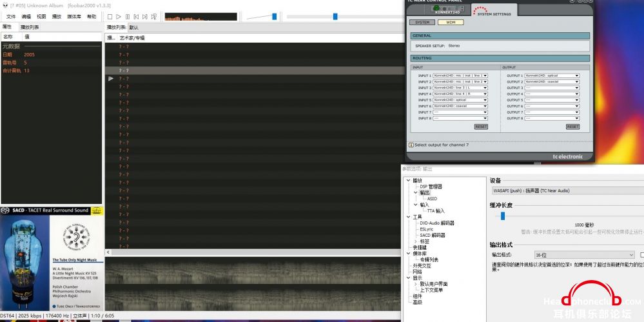Open the INPUT 2 routing dropdown

pos(460,82)
